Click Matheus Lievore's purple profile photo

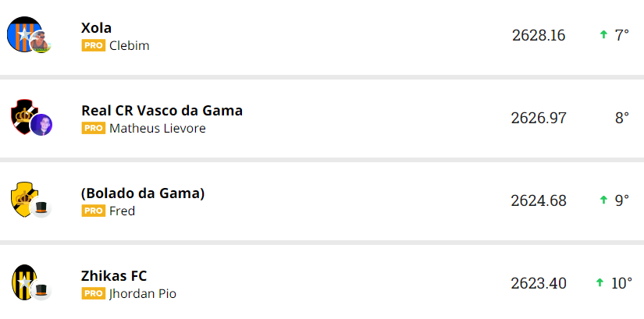(x=41, y=125)
